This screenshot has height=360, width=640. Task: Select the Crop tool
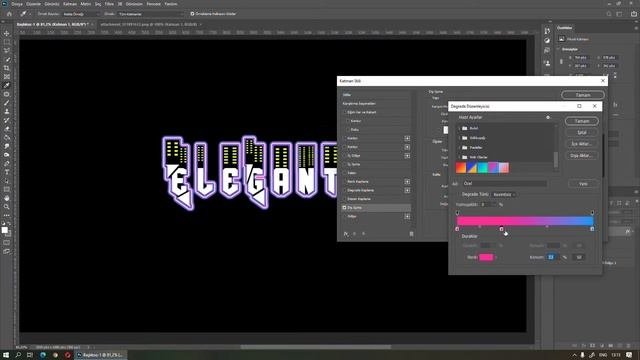(7, 68)
